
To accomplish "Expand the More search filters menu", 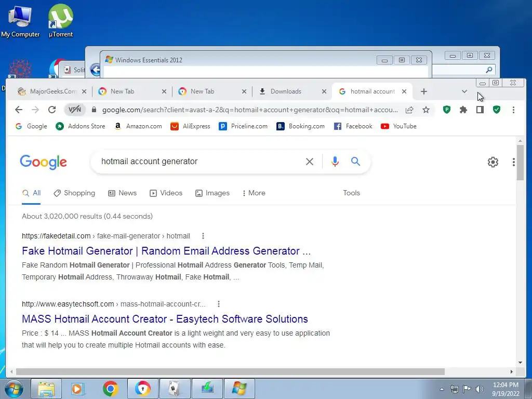I will (254, 193).
